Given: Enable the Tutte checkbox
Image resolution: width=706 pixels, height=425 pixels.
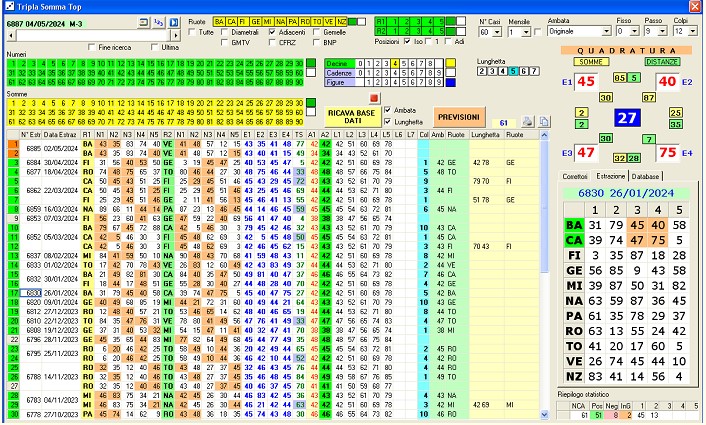Looking at the screenshot, I should tap(192, 32).
